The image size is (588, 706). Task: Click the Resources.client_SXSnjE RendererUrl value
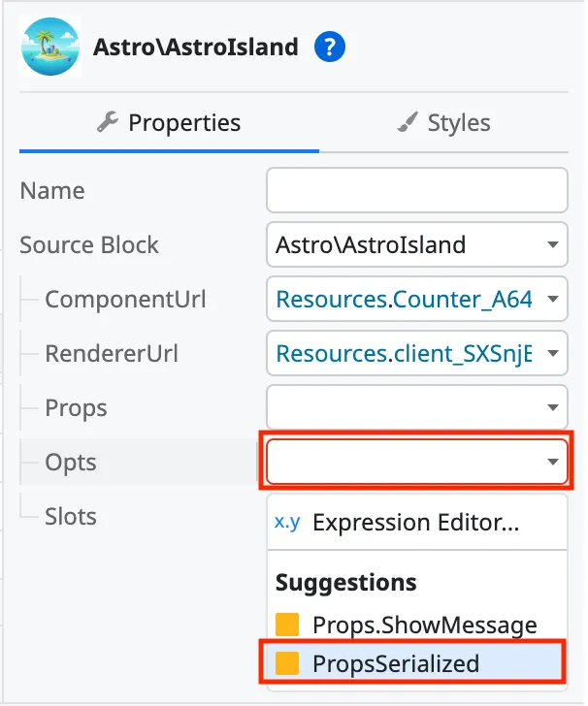[404, 353]
